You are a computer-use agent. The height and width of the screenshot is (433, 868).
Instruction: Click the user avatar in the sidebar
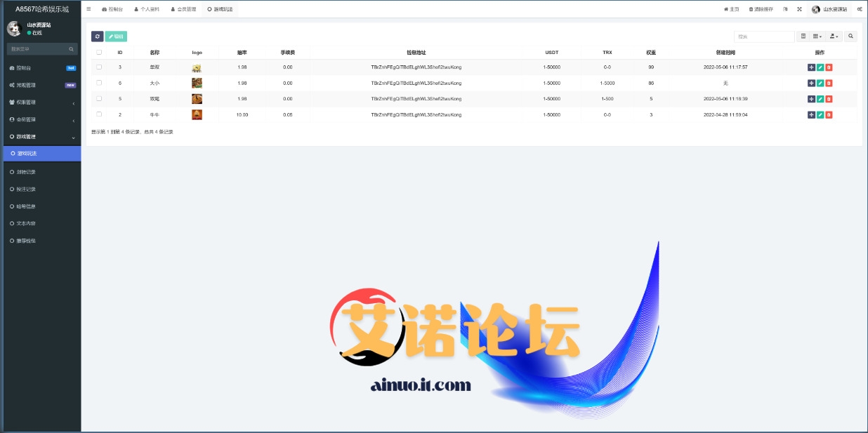pyautogui.click(x=14, y=28)
